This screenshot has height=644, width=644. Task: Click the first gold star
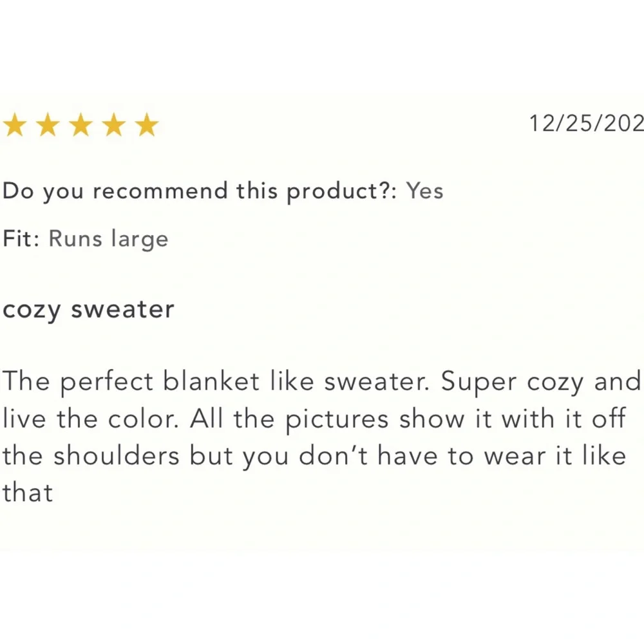14,126
